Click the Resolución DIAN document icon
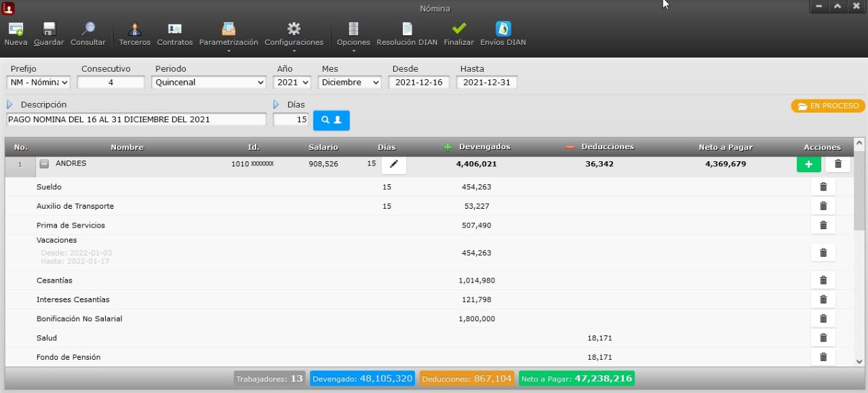The height and width of the screenshot is (393, 868). (407, 29)
